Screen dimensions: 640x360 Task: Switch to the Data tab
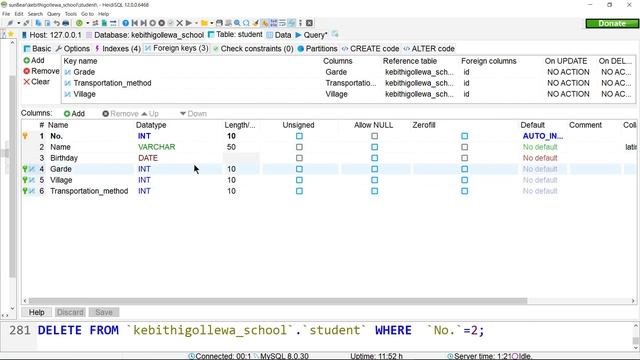pos(279,35)
